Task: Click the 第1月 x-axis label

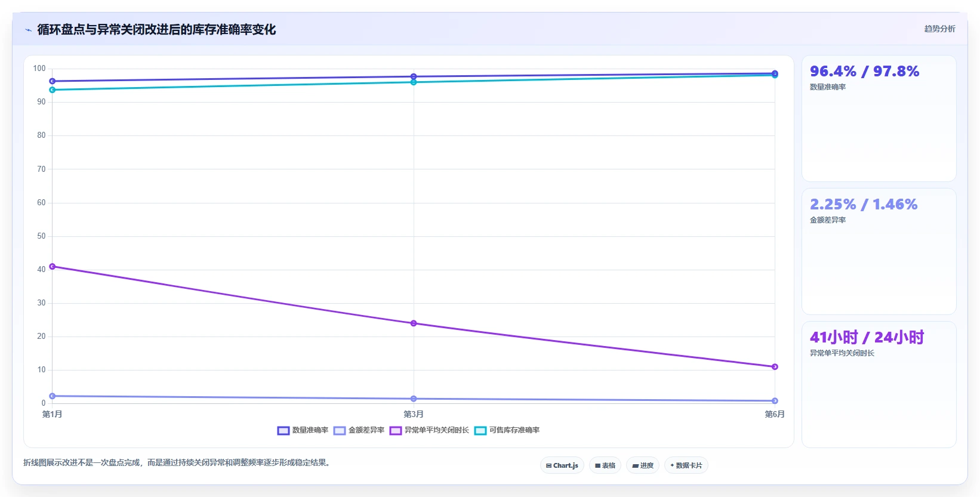Action: point(53,414)
